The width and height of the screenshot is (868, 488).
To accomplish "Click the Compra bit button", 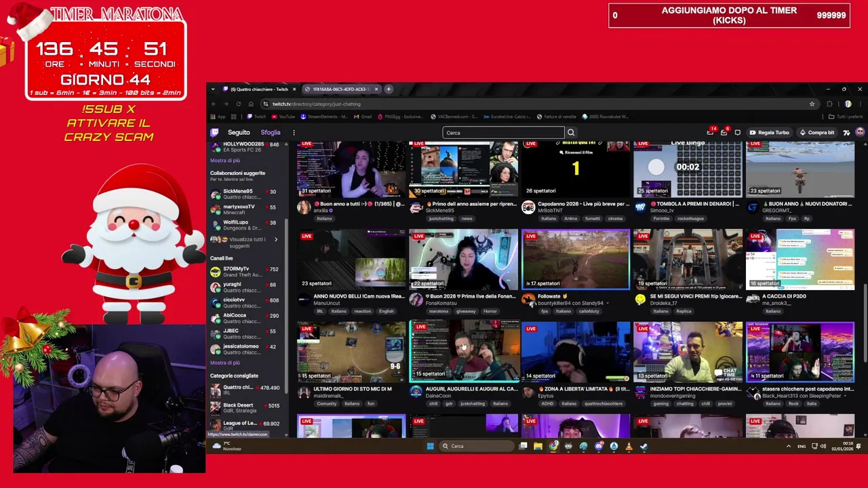I will 817,133.
